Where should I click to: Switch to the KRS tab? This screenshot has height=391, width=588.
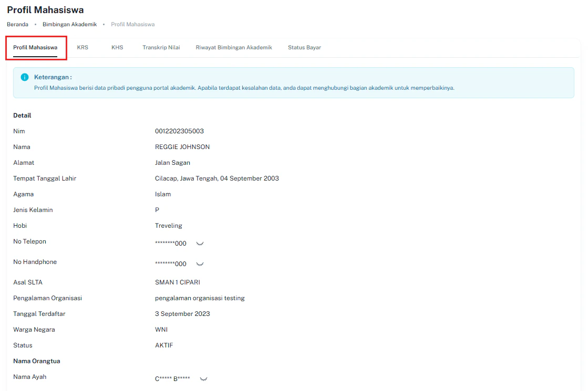[x=82, y=48]
